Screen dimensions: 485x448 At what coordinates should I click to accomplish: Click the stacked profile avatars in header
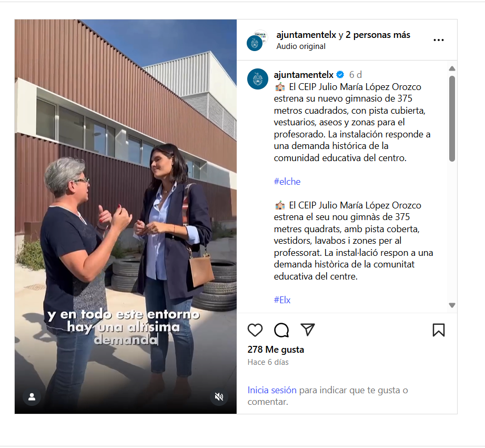(x=257, y=41)
